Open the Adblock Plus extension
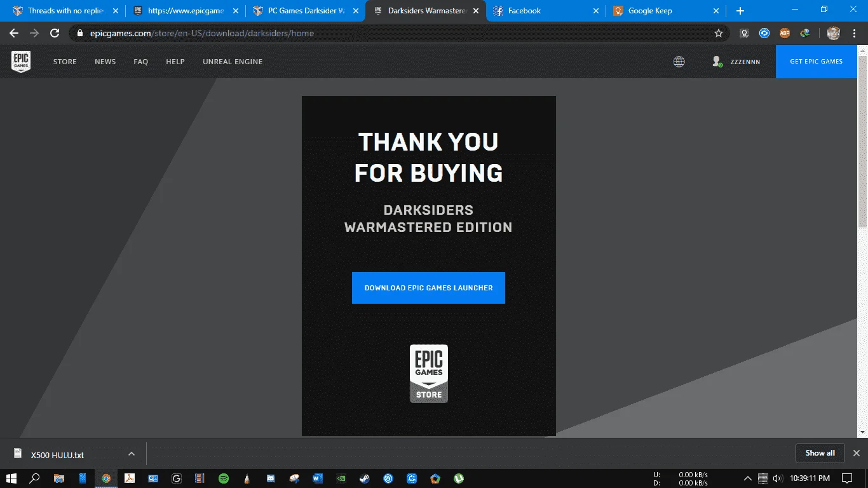Viewport: 868px width, 488px height. coord(785,33)
